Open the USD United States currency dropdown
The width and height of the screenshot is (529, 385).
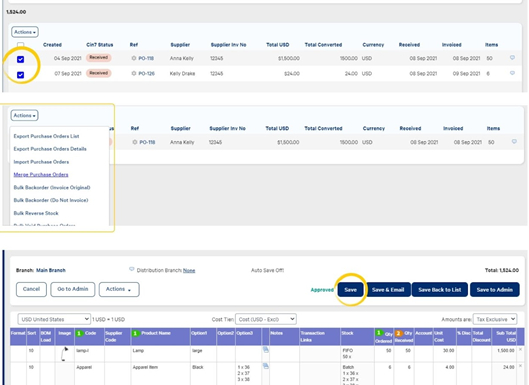(x=54, y=319)
